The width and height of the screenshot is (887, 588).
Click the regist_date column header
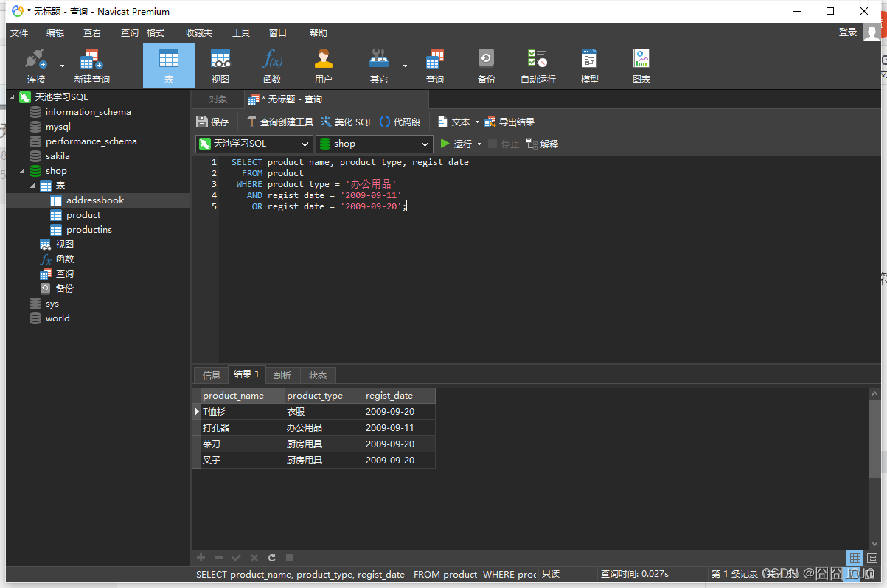[399, 396]
